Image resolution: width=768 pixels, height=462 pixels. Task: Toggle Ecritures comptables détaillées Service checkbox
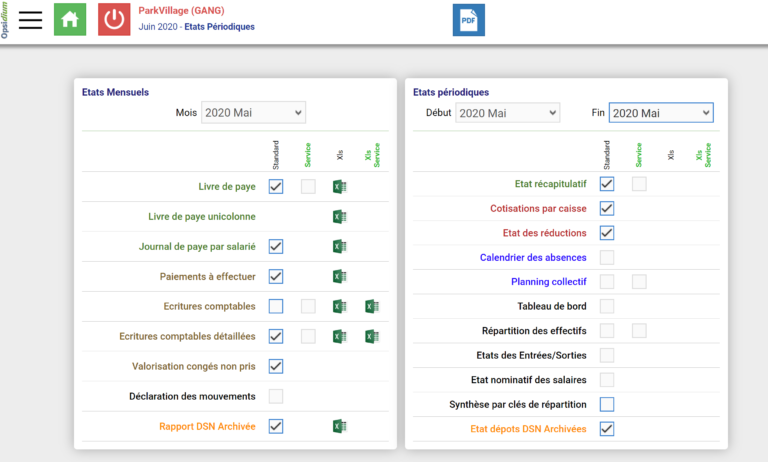coord(308,336)
